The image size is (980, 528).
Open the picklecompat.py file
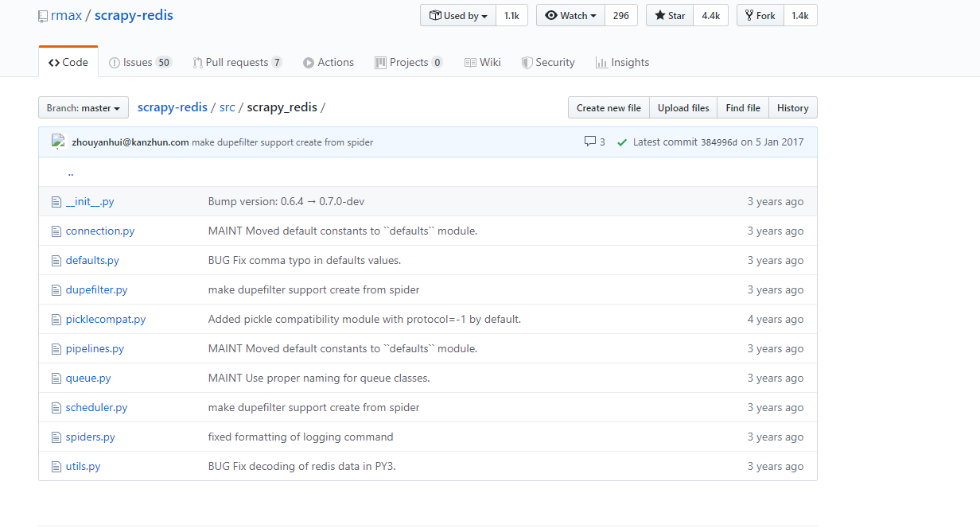(x=106, y=320)
